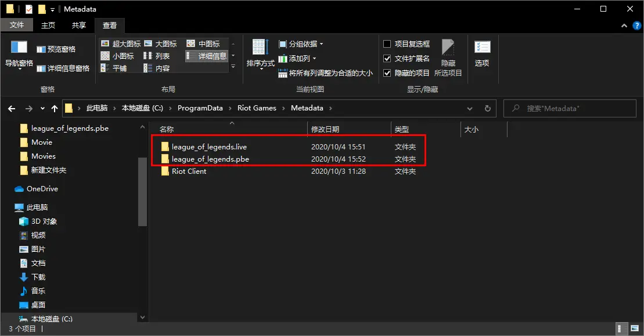Switch to large thumbnails view in status bar
The width and height of the screenshot is (644, 336).
(635, 328)
